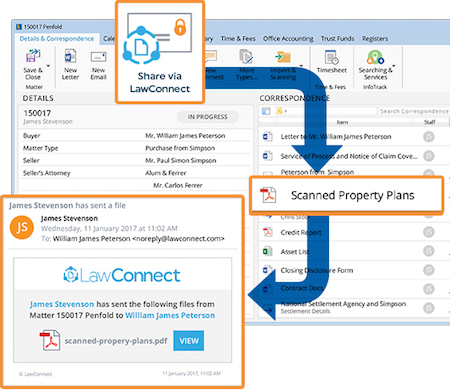The image size is (450, 390).
Task: Click staff avatar on Asset List row
Action: [x=429, y=251]
